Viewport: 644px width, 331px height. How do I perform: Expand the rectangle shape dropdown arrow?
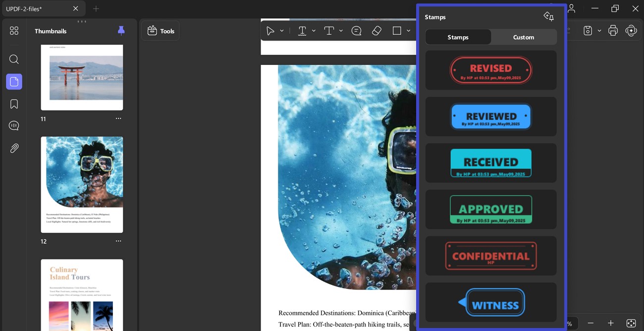tap(409, 31)
